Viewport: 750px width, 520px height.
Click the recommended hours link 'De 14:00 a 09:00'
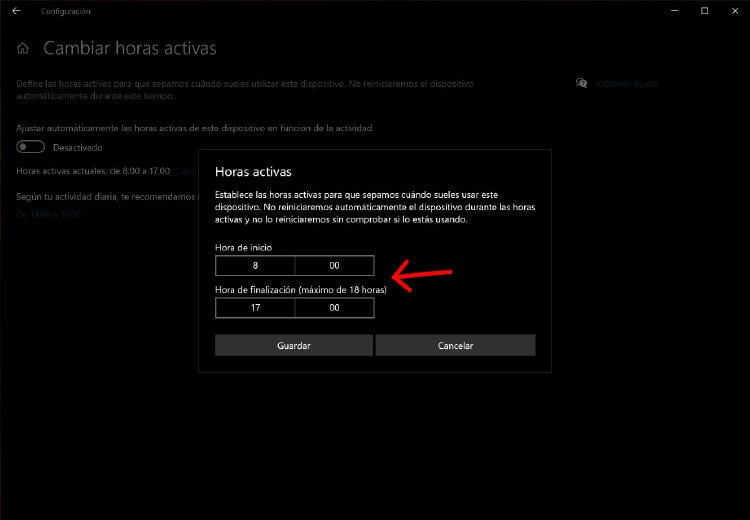pyautogui.click(x=49, y=214)
